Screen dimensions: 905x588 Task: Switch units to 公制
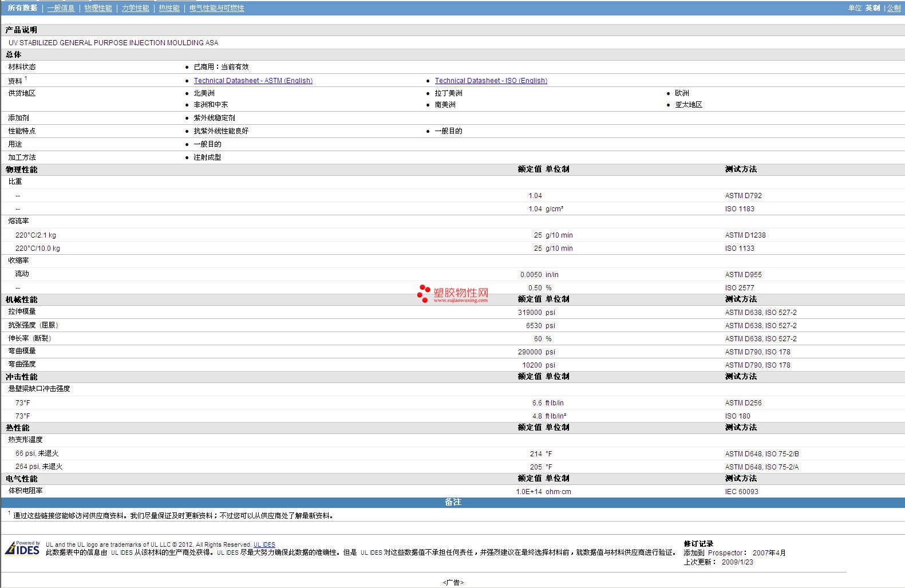[x=894, y=8]
